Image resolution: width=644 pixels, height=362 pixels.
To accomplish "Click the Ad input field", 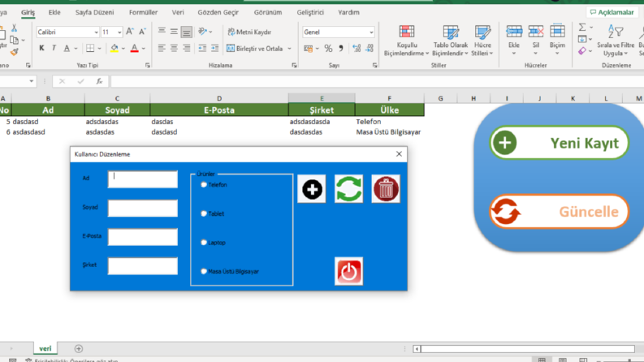I will pyautogui.click(x=143, y=179).
